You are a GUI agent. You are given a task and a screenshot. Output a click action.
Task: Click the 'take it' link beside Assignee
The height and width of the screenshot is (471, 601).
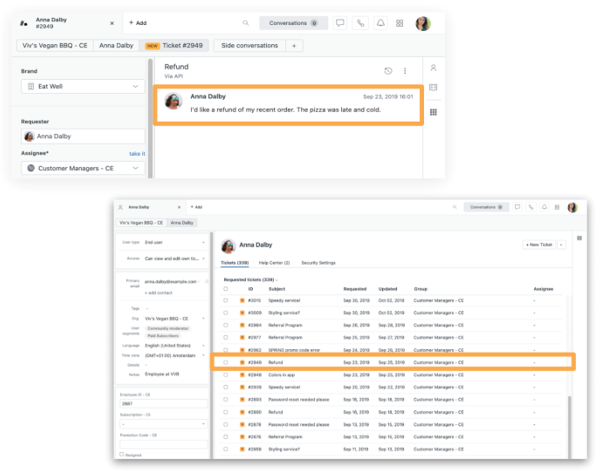[x=137, y=154]
